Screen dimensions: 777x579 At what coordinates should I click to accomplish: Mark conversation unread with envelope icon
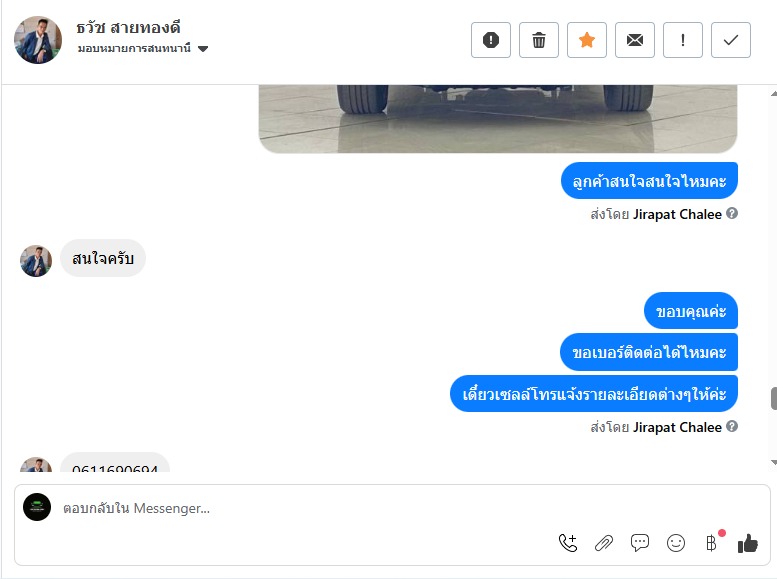[x=635, y=40]
